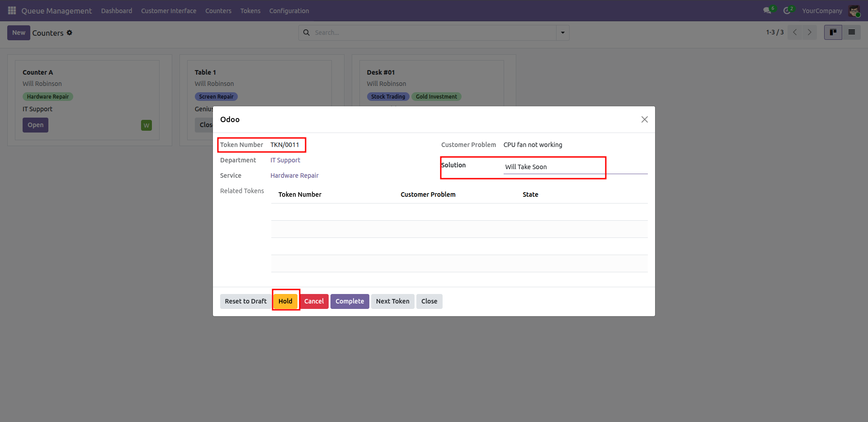This screenshot has height=422, width=868.
Task: Click the New button
Action: (19, 33)
